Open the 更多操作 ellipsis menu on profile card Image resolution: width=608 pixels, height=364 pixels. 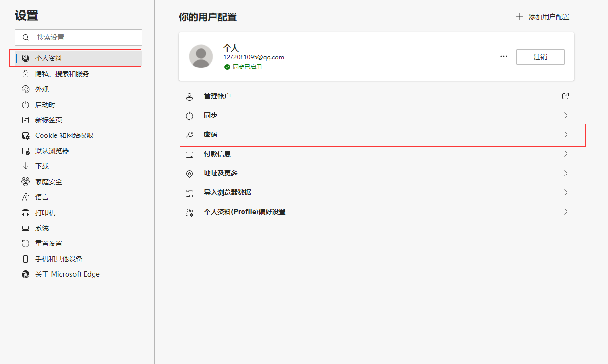pos(503,56)
